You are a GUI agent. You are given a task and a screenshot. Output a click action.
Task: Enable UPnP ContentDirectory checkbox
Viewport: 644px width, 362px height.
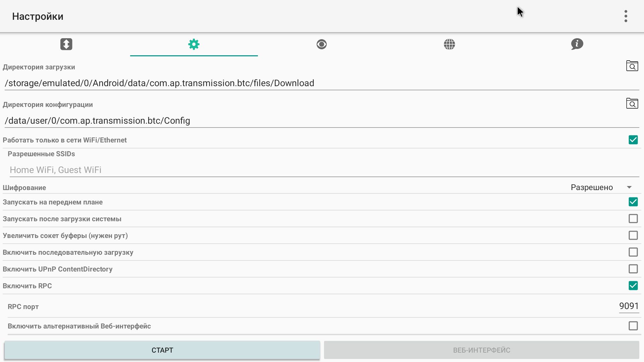633,269
